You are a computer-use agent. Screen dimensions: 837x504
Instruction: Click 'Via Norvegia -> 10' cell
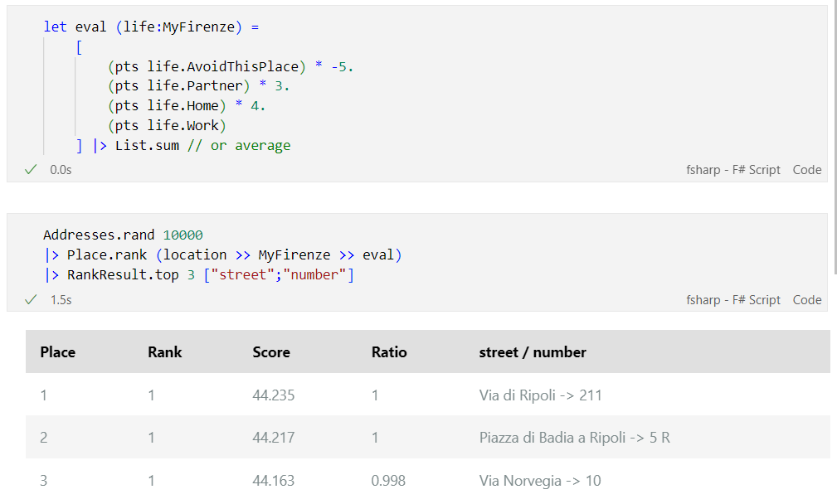tap(540, 481)
